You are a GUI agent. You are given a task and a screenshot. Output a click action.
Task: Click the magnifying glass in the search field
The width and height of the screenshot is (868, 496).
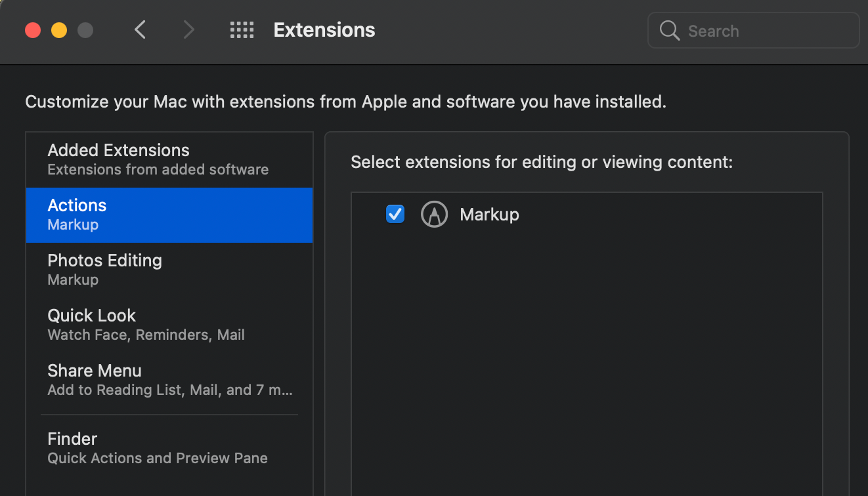pyautogui.click(x=669, y=30)
